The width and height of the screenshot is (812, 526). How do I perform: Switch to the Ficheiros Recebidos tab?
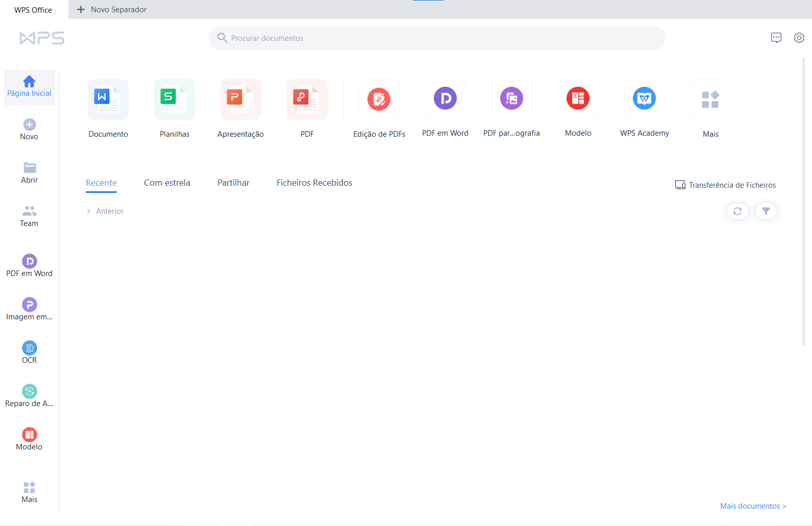pyautogui.click(x=314, y=183)
